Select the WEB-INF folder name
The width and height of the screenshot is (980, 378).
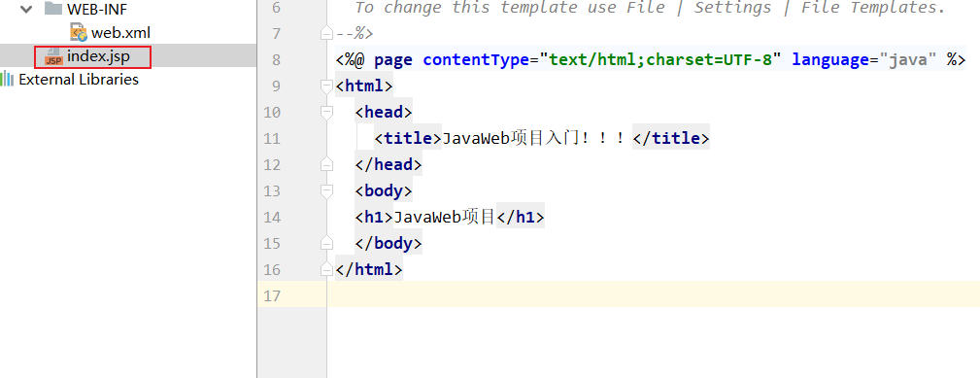[x=97, y=10]
